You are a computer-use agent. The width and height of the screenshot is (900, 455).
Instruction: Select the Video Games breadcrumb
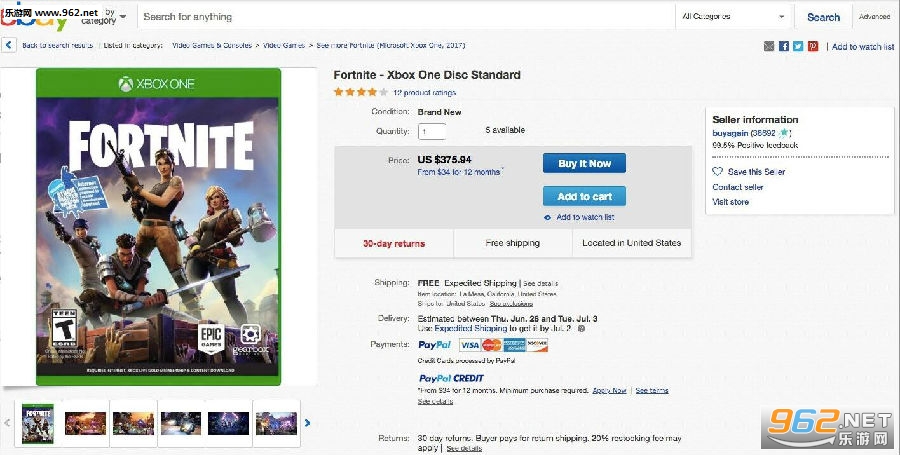pos(285,46)
